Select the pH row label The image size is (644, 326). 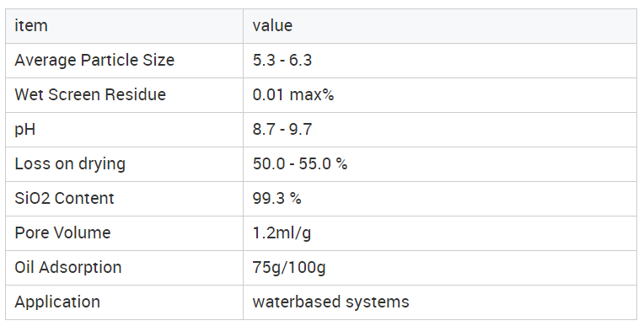(25, 130)
